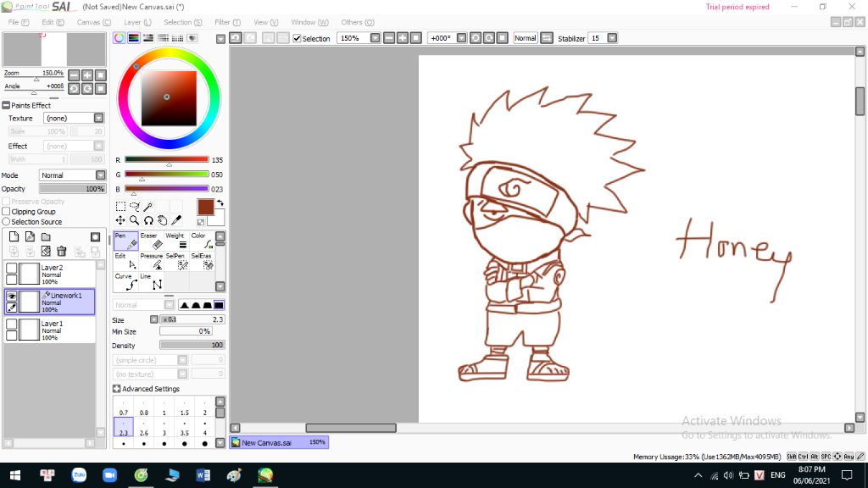Screen dimensions: 868x488
Task: Open the Stabilizer value dropdown
Action: coord(612,37)
